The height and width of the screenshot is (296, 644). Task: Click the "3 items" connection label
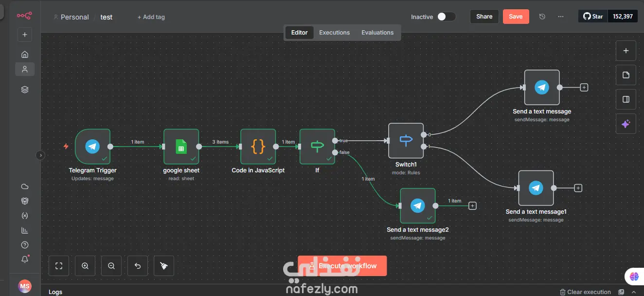click(220, 142)
